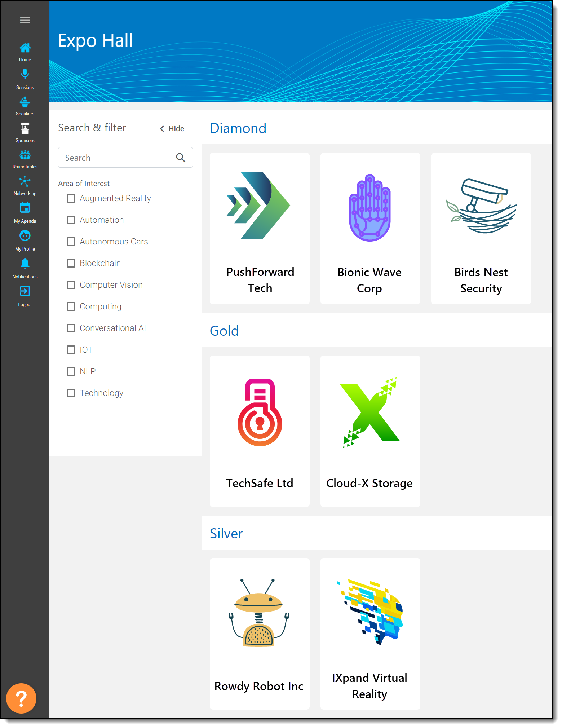Check the Augmented Reality checkbox

[x=71, y=198]
